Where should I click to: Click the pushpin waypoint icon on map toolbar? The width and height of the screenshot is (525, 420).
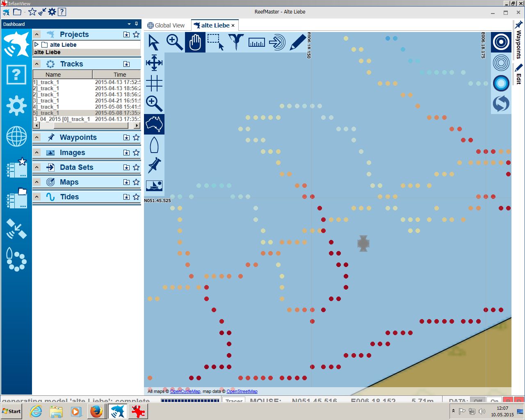pos(154,165)
